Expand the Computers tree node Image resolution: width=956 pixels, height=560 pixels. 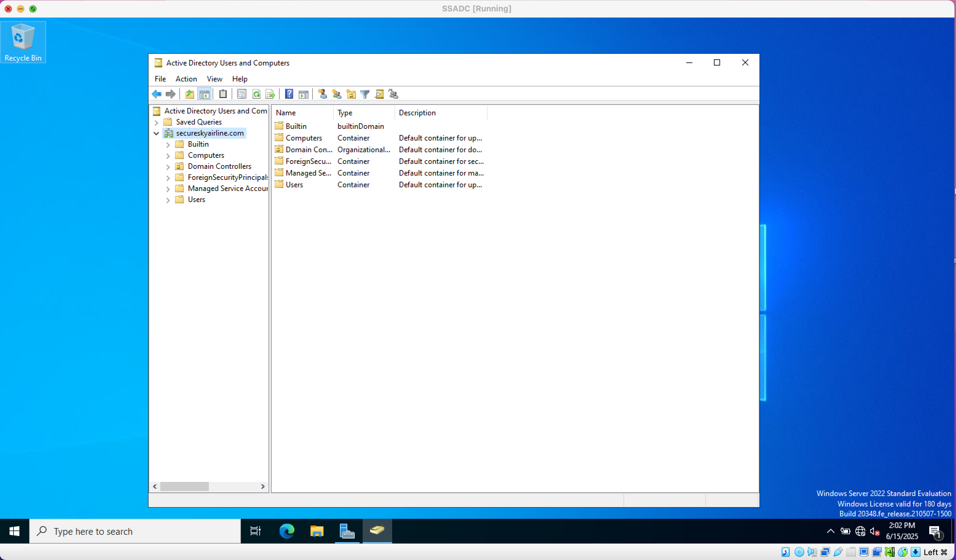click(x=168, y=156)
